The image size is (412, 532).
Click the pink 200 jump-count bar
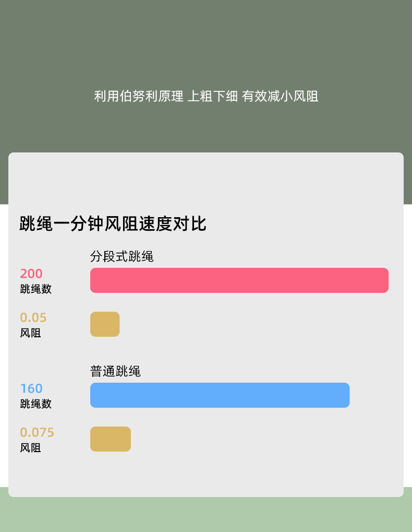(x=239, y=280)
